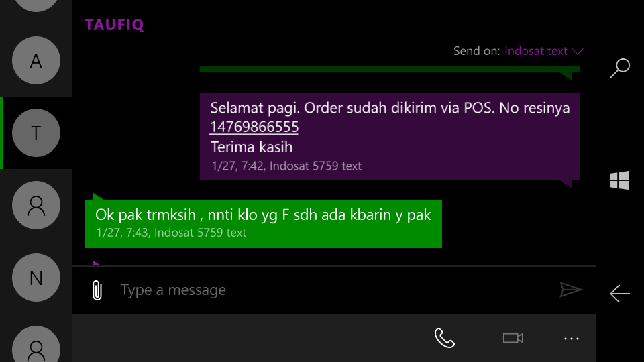
Task: Click the paperclip attachment icon
Action: click(97, 290)
